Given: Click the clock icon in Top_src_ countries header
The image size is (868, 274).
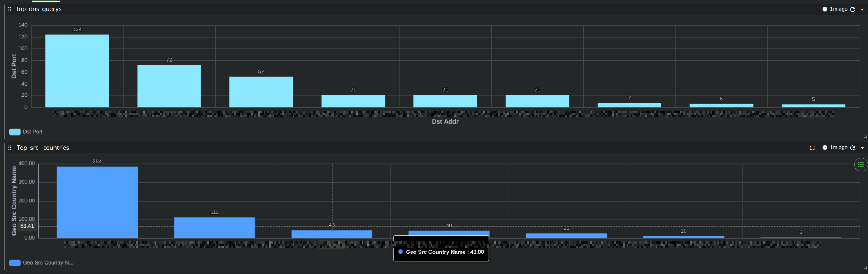Looking at the screenshot, I should click(x=825, y=148).
